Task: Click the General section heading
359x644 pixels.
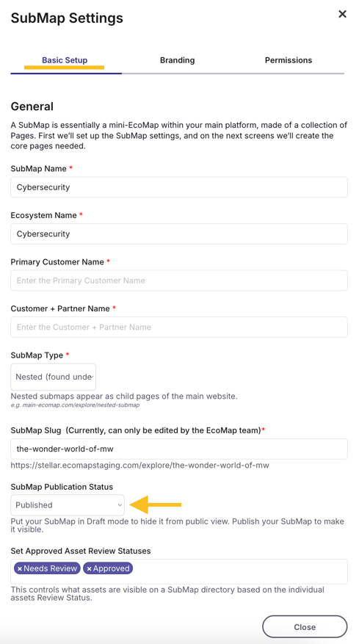Action: [x=32, y=106]
